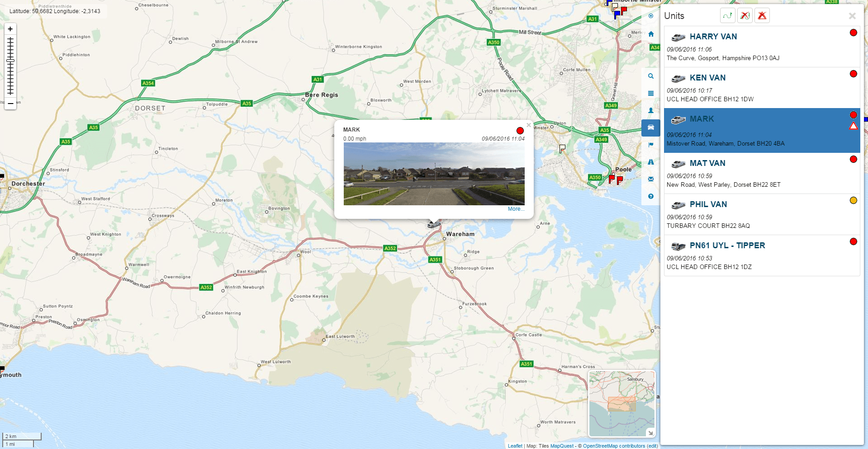Zoom out the map with minus button
868x449 pixels.
[x=10, y=104]
